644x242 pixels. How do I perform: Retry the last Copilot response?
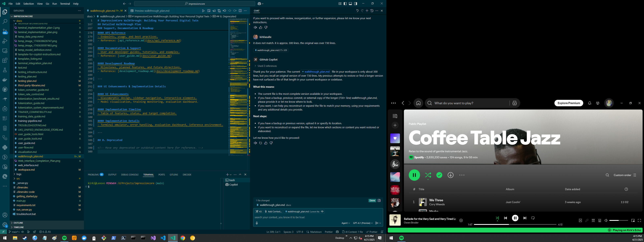click(x=260, y=143)
